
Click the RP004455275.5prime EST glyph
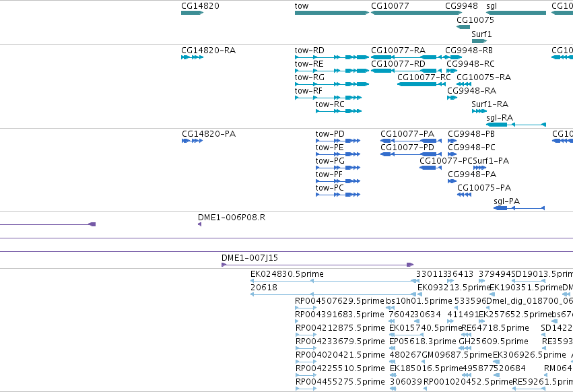(306, 389)
